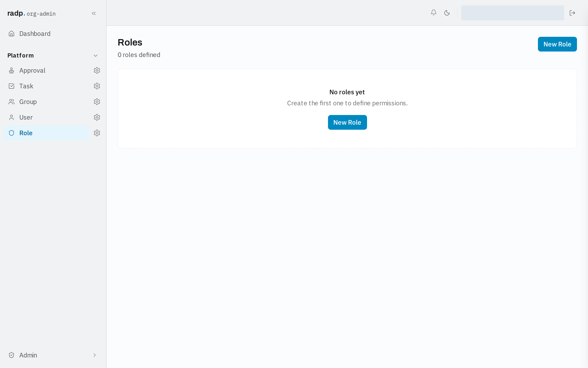588x368 pixels.
Task: Click New Role in empty state card
Action: [x=347, y=122]
